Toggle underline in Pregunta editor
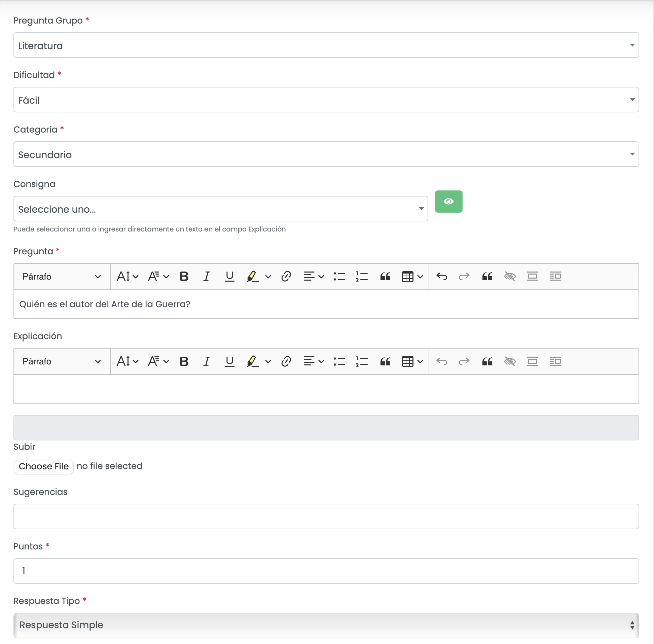Screen dimensions: 654x644 pos(230,277)
